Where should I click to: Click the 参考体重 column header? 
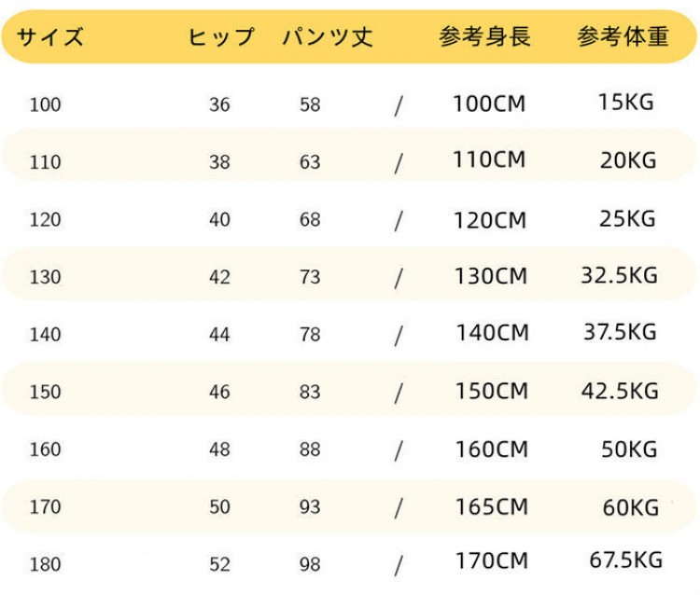pyautogui.click(x=623, y=37)
